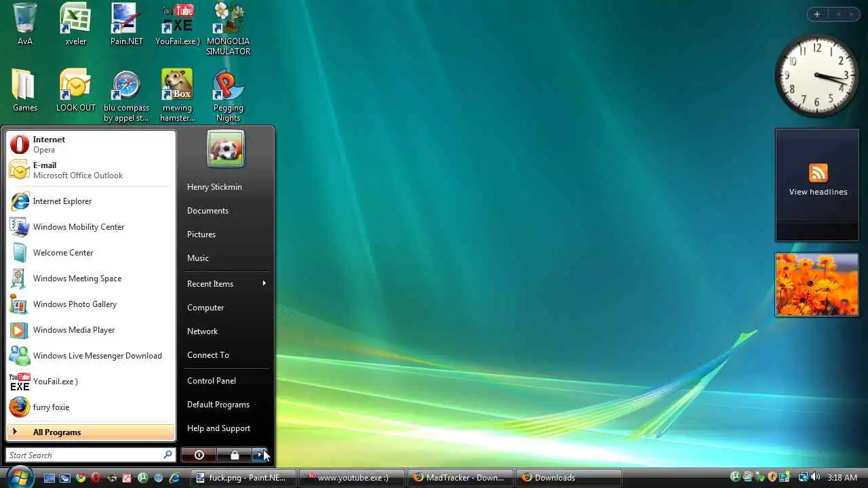Launch YouFail.exe from Start menu list
The height and width of the screenshot is (488, 868).
[91, 382]
